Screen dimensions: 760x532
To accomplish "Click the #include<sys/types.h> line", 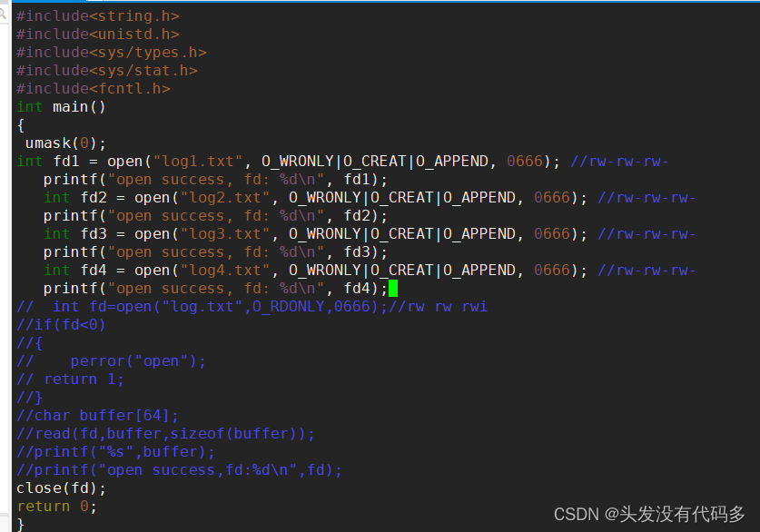I will (x=112, y=53).
